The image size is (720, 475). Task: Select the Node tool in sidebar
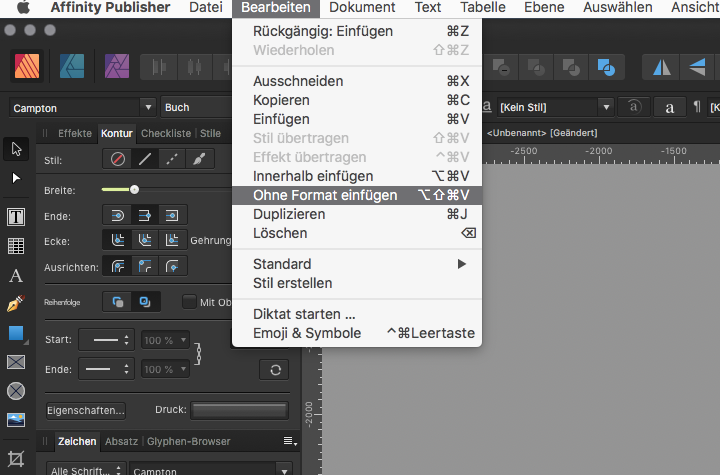[16, 178]
